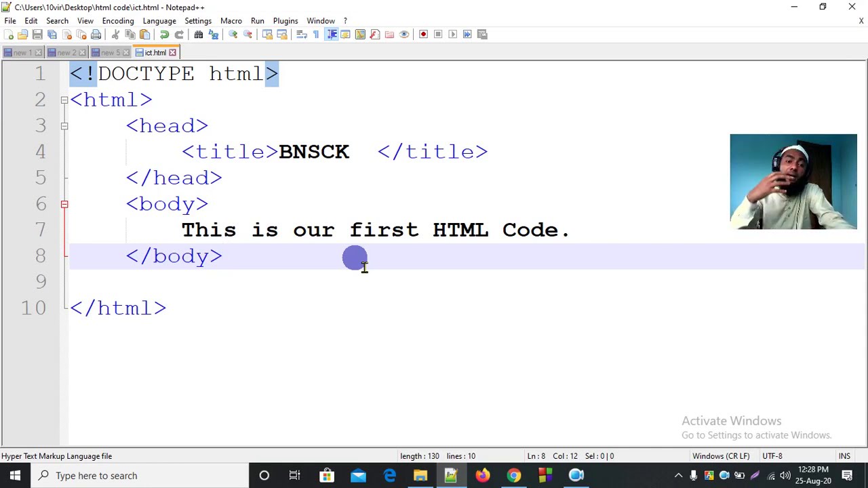This screenshot has width=868, height=488.
Task: Click the Close All toolbar icon
Action: (81, 35)
